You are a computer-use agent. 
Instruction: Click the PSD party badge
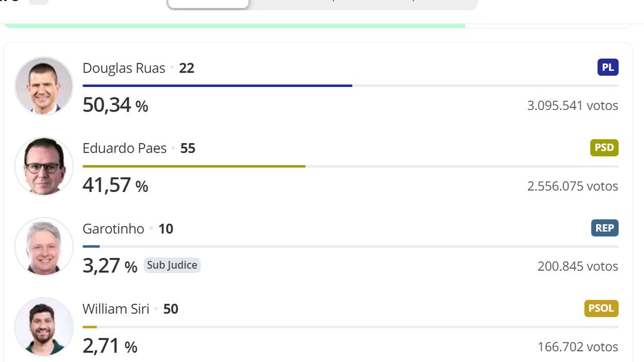pos(604,147)
